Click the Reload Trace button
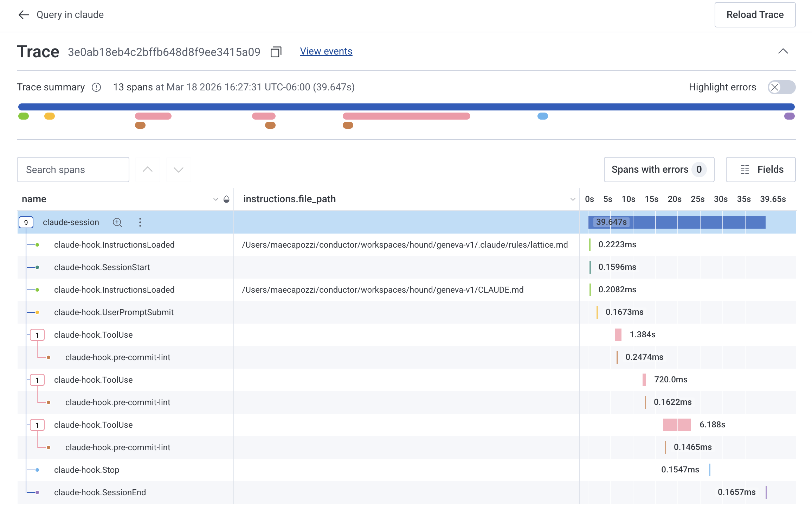 [x=755, y=15]
